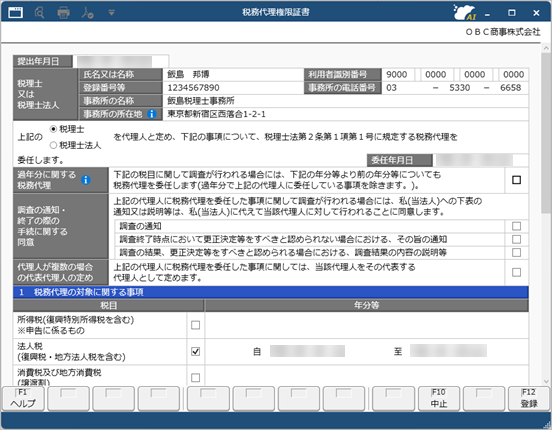Click scrollbar up arrow
Image resolution: width=552 pixels, height=430 pixels.
click(x=546, y=48)
